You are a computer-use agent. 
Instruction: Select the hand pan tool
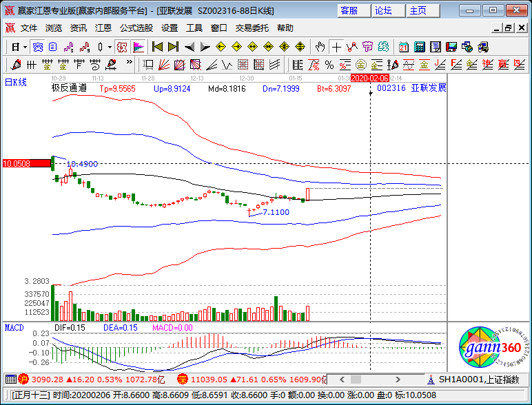(x=320, y=47)
